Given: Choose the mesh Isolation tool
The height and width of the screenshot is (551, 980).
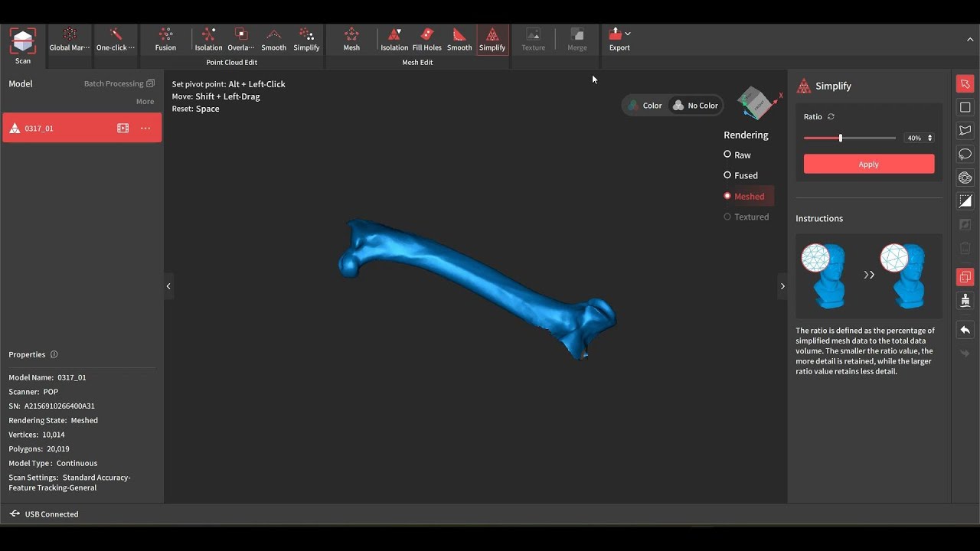Looking at the screenshot, I should click(394, 40).
